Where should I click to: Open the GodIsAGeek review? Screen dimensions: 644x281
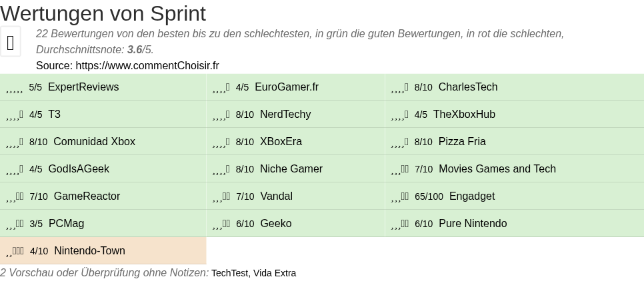[79, 169]
